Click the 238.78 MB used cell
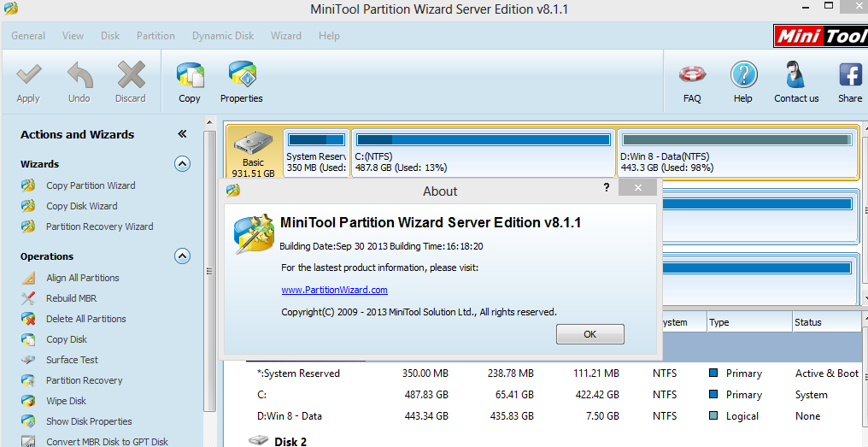 511,373
